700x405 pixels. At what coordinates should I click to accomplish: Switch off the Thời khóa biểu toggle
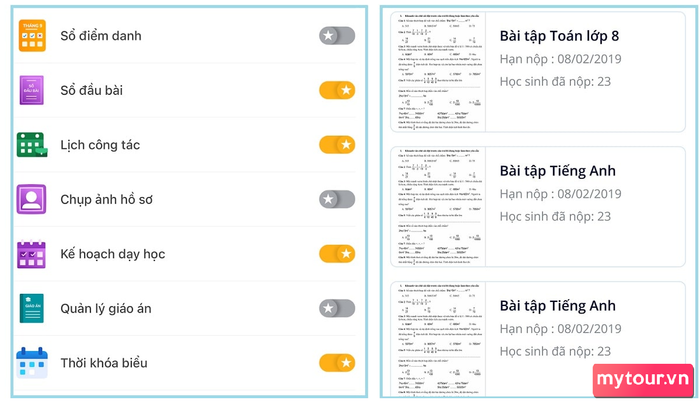tap(337, 362)
